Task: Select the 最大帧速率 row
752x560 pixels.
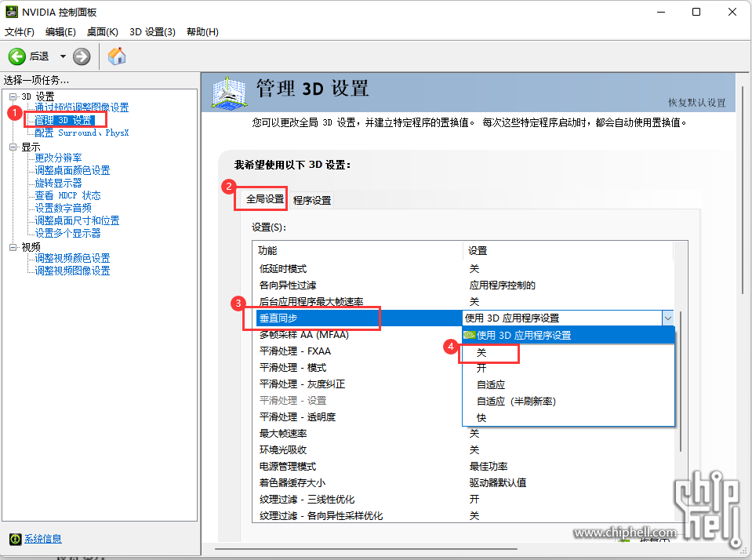Action: click(463, 433)
